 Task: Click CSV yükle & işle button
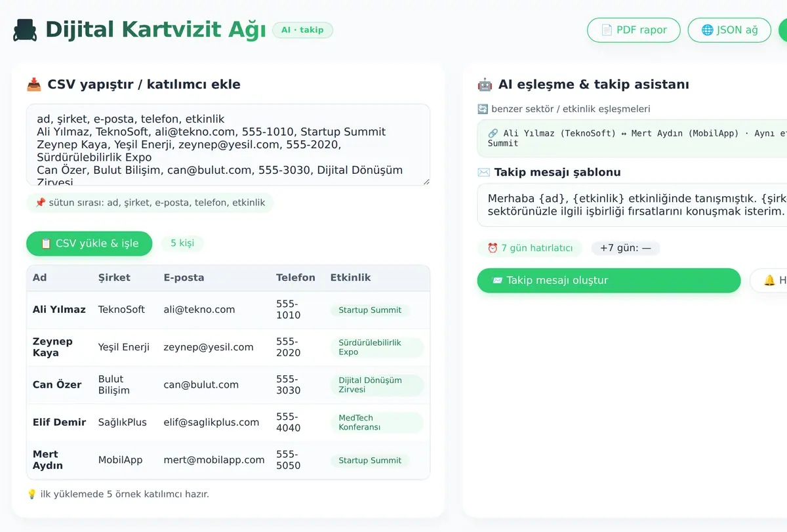click(x=89, y=243)
